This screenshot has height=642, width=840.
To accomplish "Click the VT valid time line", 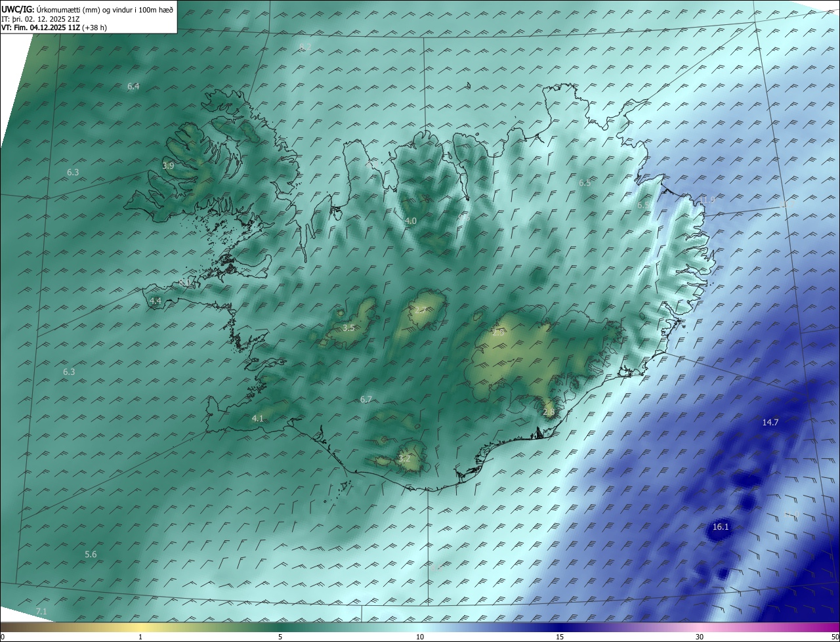I will 54,28.
